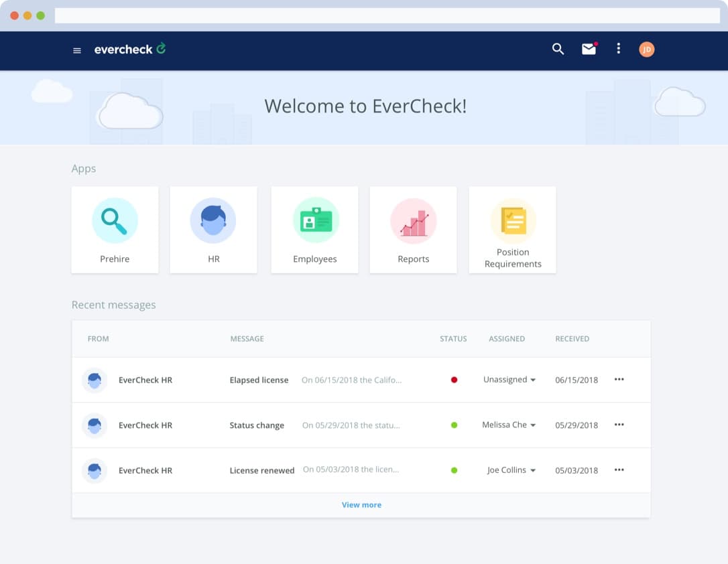This screenshot has width=728, height=564.
Task: Expand the Melissa Che assignee dropdown
Action: coord(509,425)
